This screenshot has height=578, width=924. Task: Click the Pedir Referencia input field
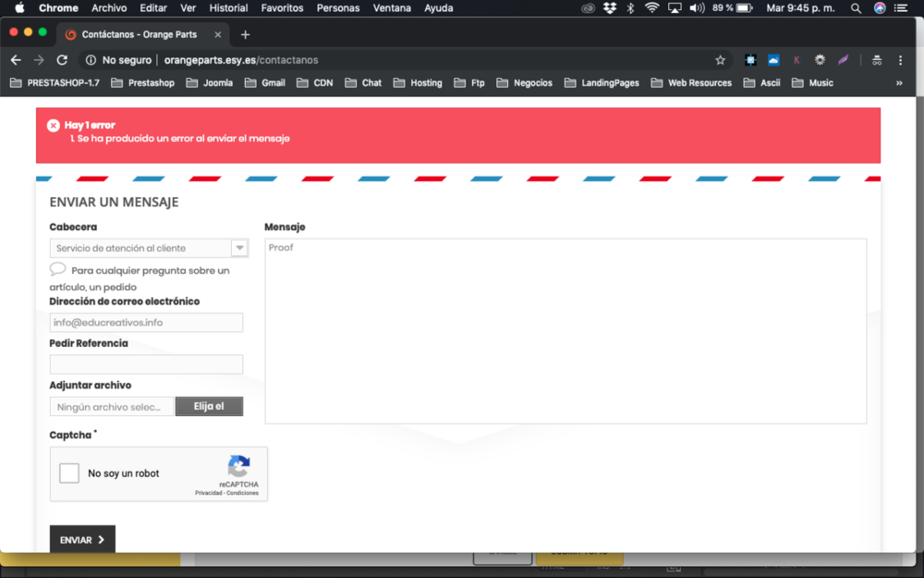(146, 364)
